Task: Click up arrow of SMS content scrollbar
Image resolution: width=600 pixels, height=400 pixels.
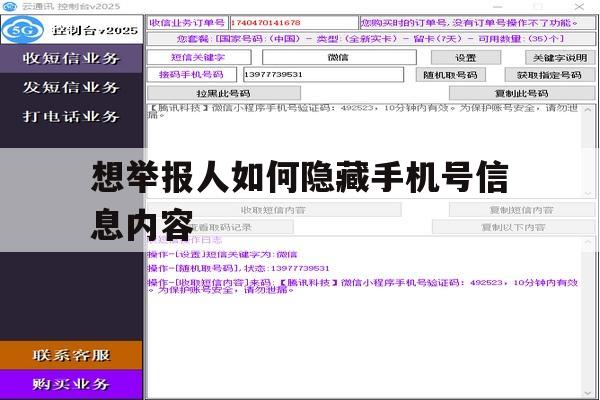Action: (x=588, y=110)
